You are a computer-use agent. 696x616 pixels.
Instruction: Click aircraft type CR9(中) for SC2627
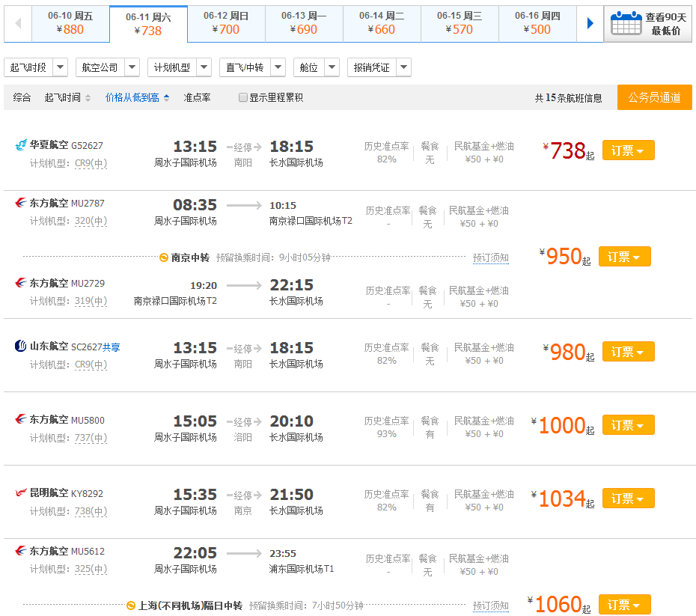click(91, 365)
